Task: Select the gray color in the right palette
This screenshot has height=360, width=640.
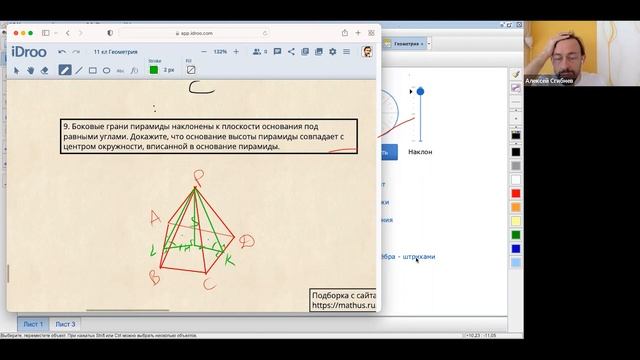Action: tap(516, 166)
